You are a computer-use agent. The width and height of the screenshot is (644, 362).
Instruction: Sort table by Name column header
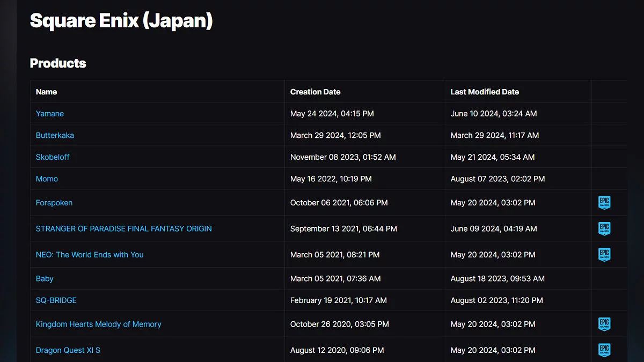[x=46, y=92]
